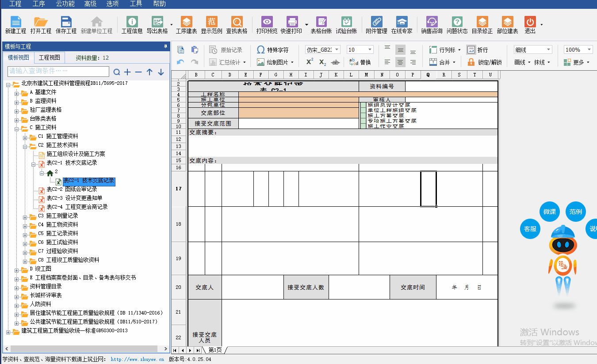
Task: Click the 查找表格 search form icon
Action: click(x=237, y=25)
